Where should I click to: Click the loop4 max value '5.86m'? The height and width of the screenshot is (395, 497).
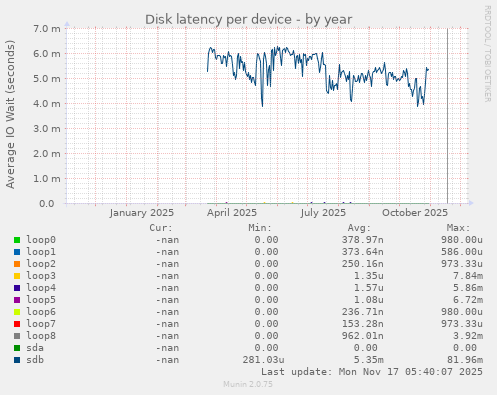(x=468, y=288)
